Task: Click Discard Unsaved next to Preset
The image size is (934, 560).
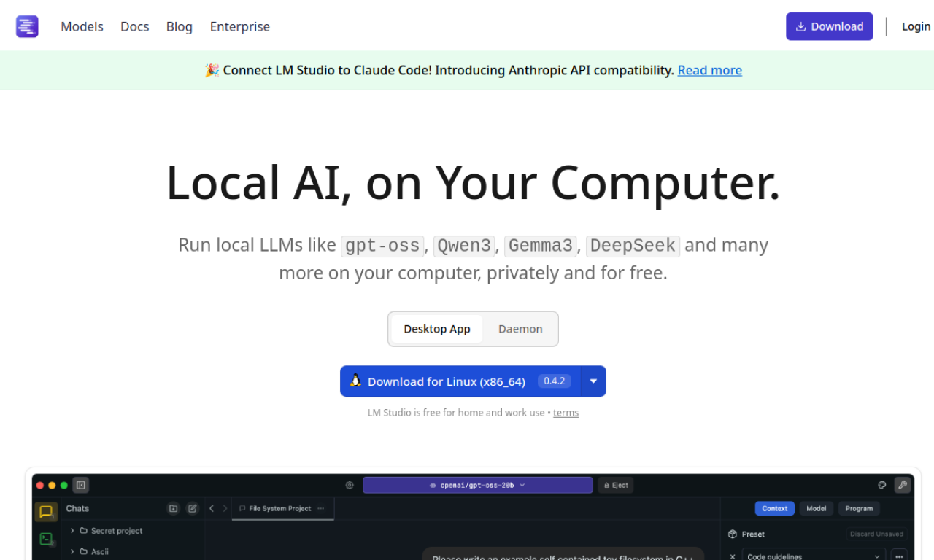Action: tap(876, 534)
